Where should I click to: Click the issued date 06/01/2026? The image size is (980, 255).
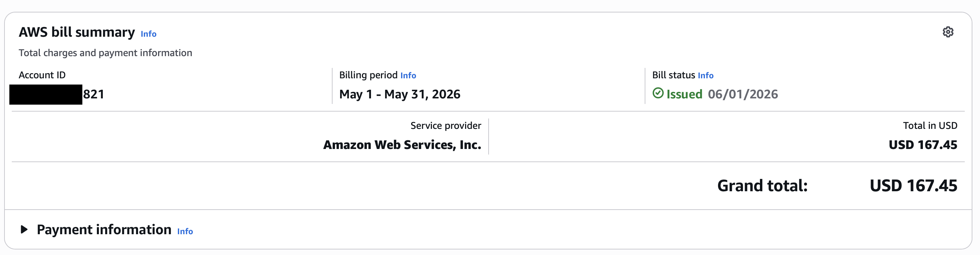[x=743, y=94]
